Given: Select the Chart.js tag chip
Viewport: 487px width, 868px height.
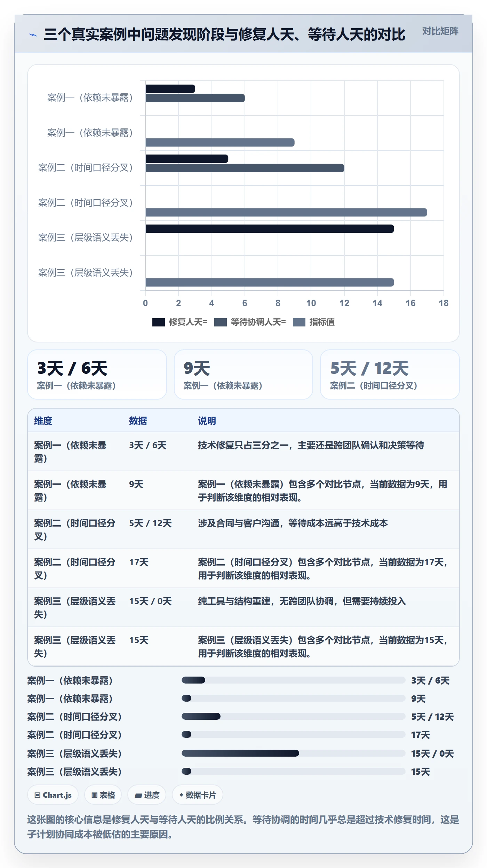Looking at the screenshot, I should [53, 795].
